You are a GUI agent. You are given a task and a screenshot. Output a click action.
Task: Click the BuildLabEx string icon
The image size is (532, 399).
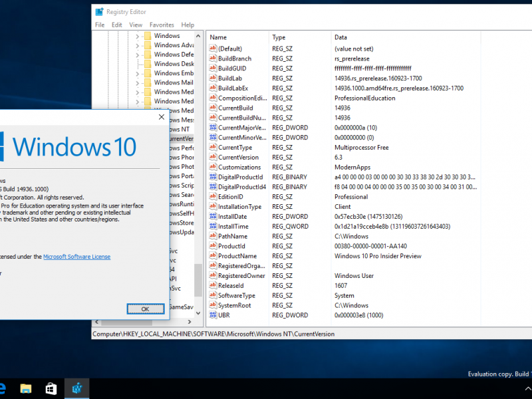(213, 88)
